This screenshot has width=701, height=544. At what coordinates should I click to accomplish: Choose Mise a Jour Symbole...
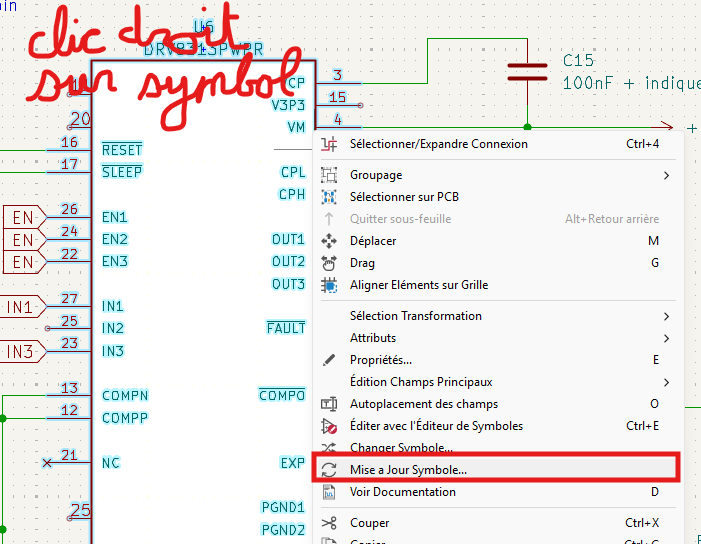[x=498, y=470]
